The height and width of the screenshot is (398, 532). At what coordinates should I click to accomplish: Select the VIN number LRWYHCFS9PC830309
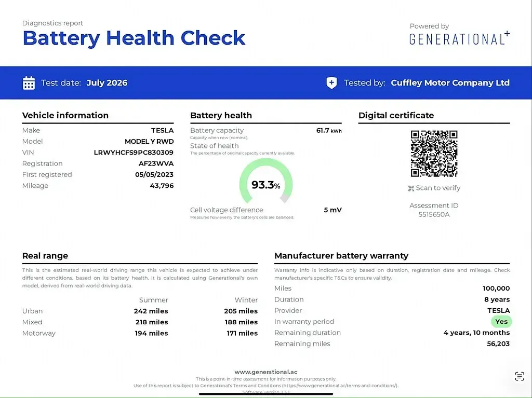(x=134, y=153)
